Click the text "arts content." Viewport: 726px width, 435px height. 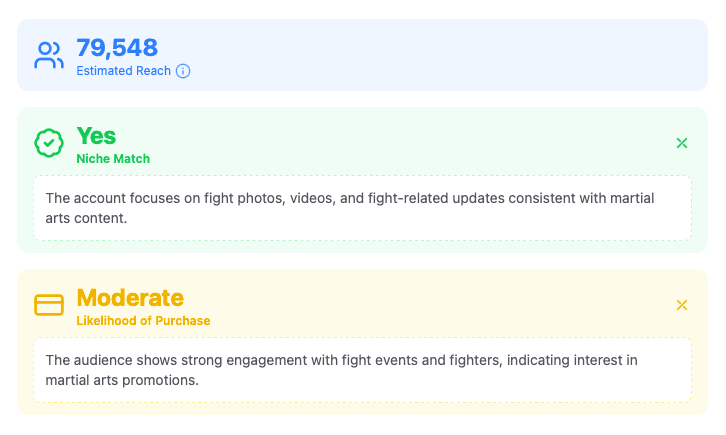pos(86,218)
